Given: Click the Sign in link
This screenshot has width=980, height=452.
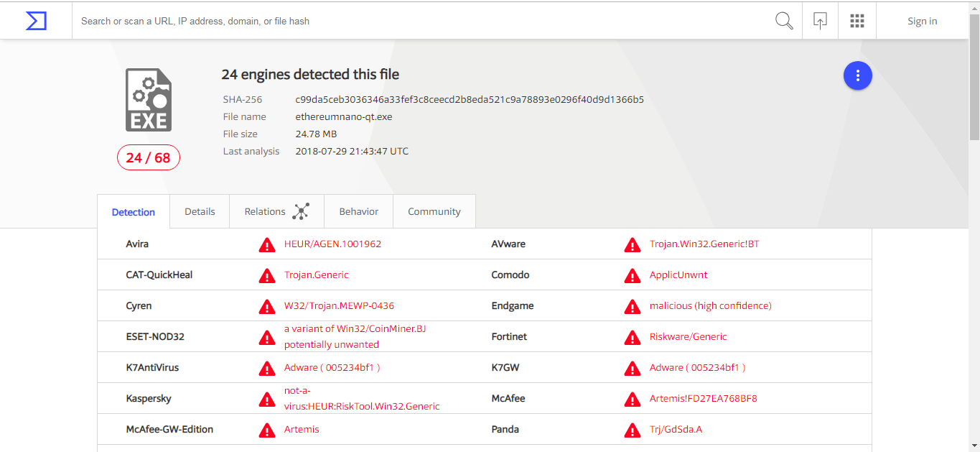Looking at the screenshot, I should click(922, 21).
